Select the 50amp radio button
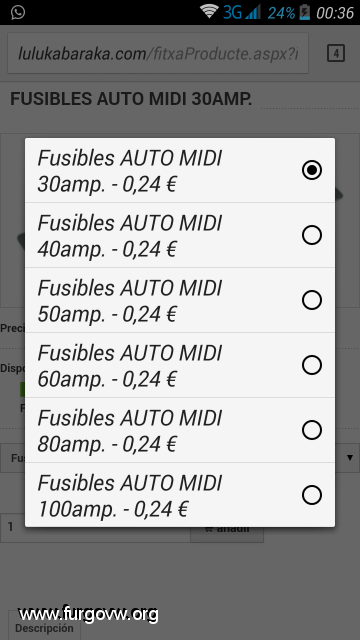The image size is (360, 640). [x=312, y=300]
